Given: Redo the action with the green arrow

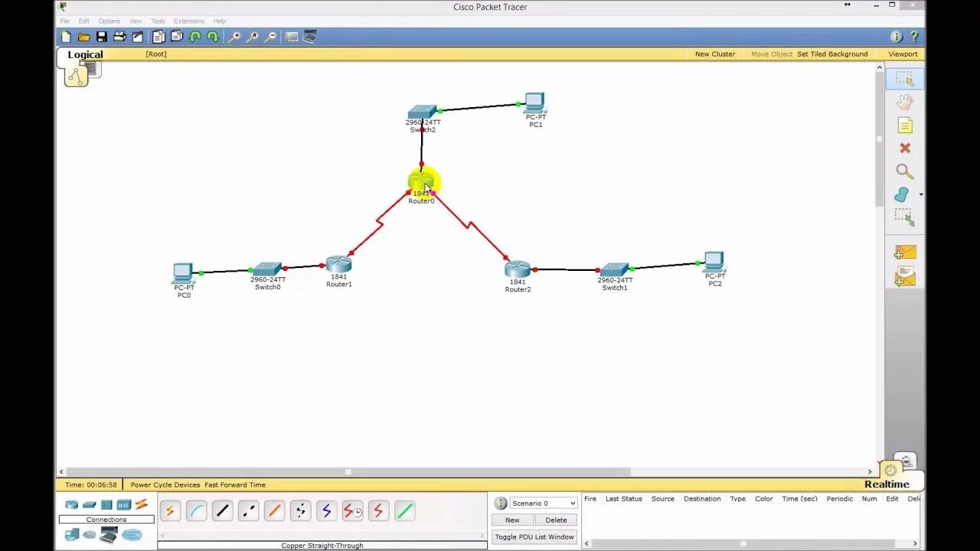Looking at the screenshot, I should tap(212, 37).
